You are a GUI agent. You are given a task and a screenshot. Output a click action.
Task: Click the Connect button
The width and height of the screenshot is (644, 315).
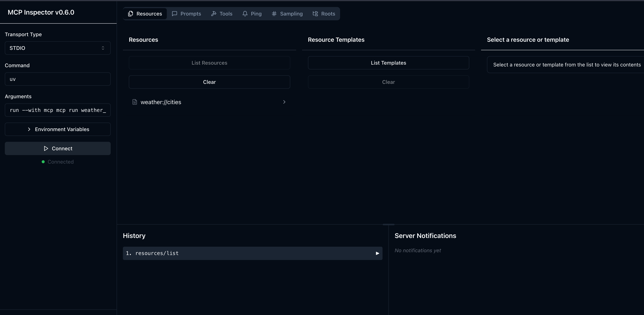[58, 149]
